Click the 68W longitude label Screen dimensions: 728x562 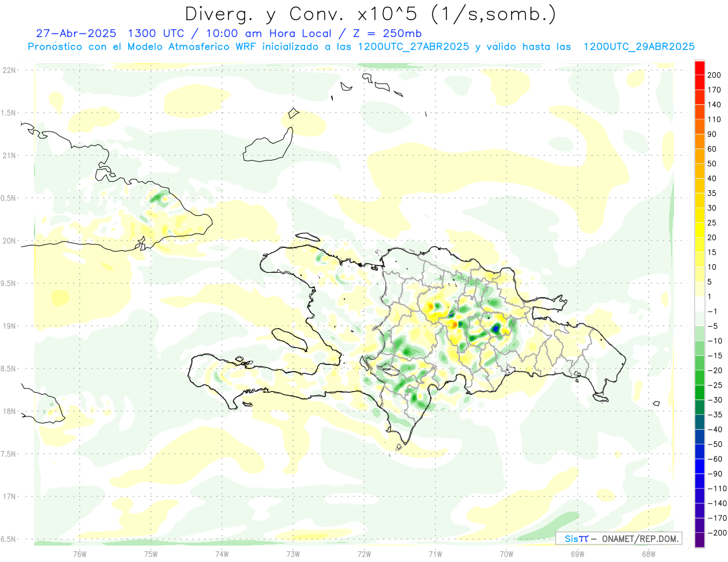click(x=649, y=554)
